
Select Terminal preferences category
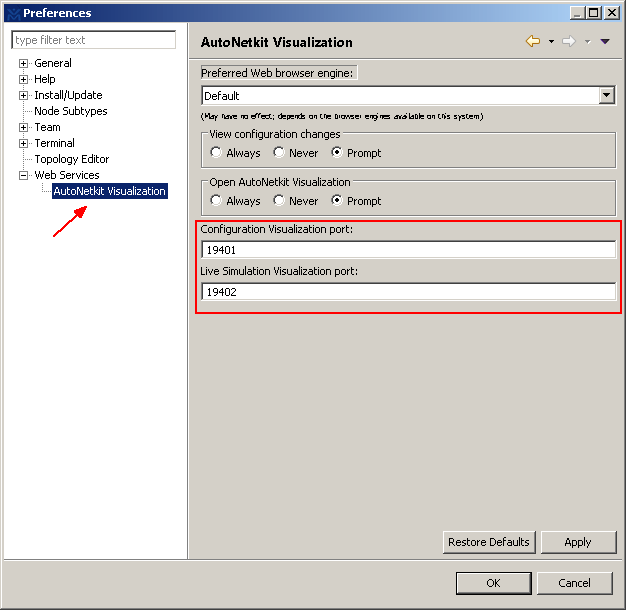pos(54,143)
